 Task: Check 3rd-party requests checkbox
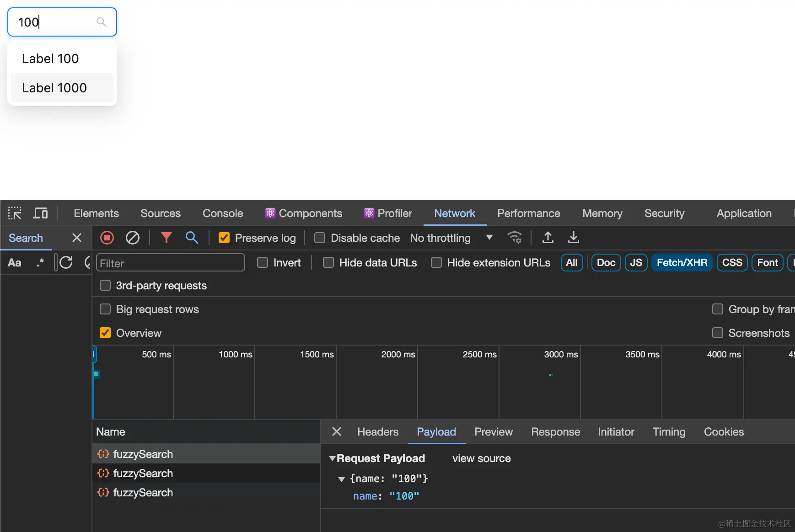pyautogui.click(x=105, y=285)
